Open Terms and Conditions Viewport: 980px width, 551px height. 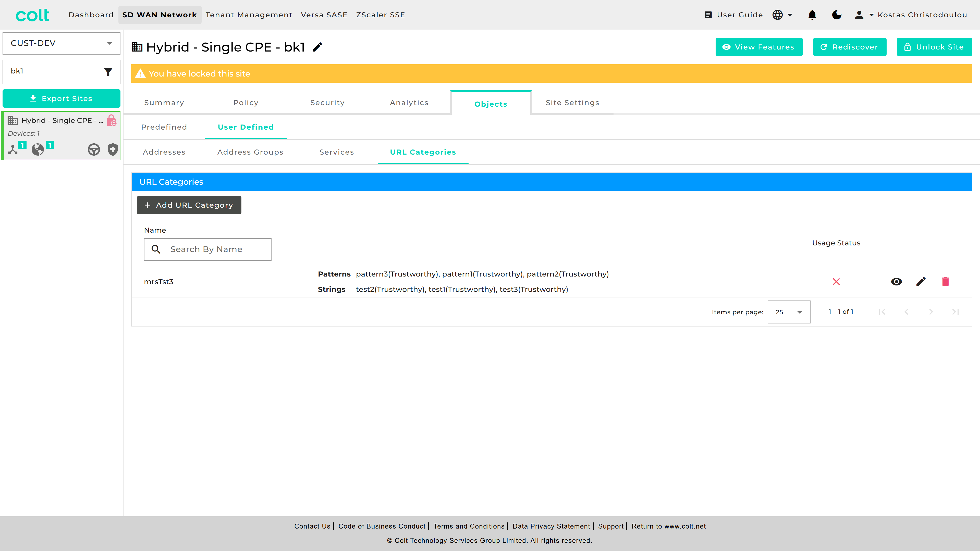(x=469, y=526)
